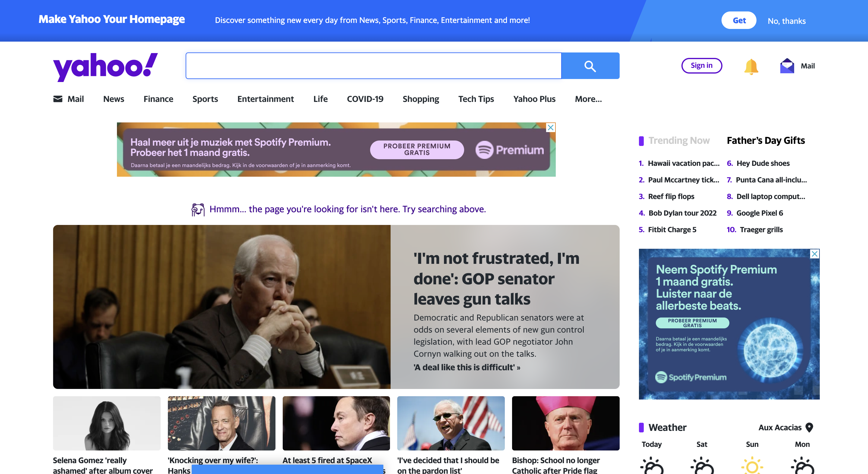Screen dimensions: 868x474
Task: Switch to the Trending Now tab
Action: click(x=679, y=140)
